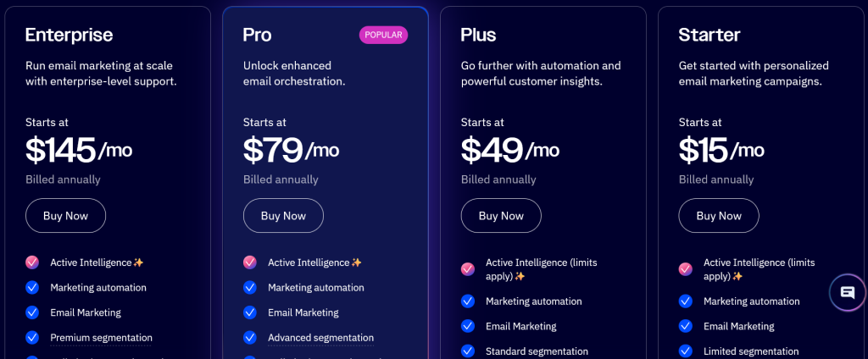Click the Pro Active Intelligence check icon

coord(250,262)
